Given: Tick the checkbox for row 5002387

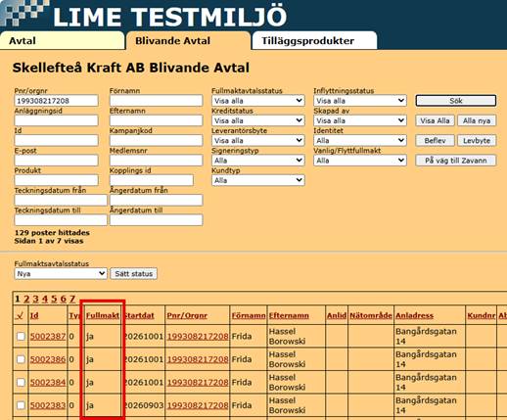Looking at the screenshot, I should coord(21,336).
